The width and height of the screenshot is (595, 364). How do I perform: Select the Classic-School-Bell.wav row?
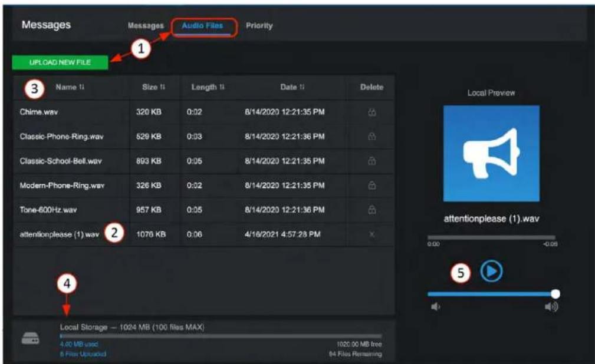point(204,161)
